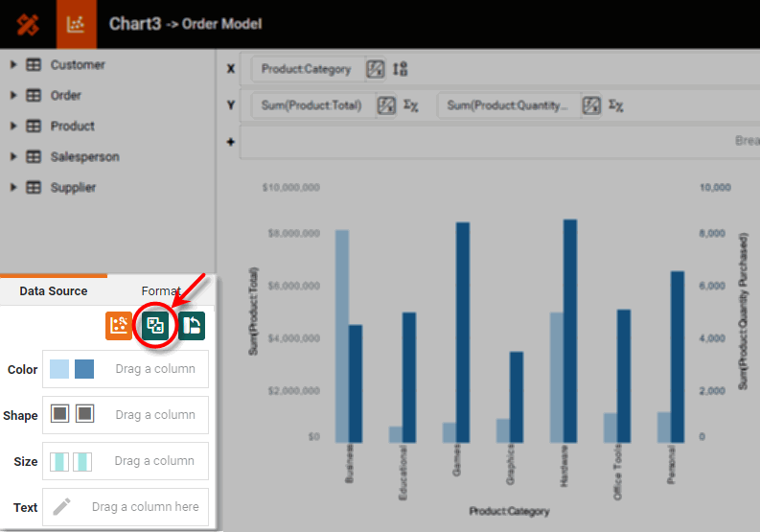Click the aggregate sigma icon after Sum(Product:Quantity
The height and width of the screenshot is (532, 760).
pyautogui.click(x=616, y=105)
